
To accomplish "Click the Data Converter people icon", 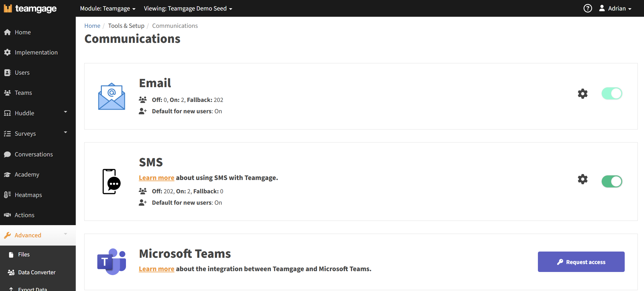I will [11, 272].
